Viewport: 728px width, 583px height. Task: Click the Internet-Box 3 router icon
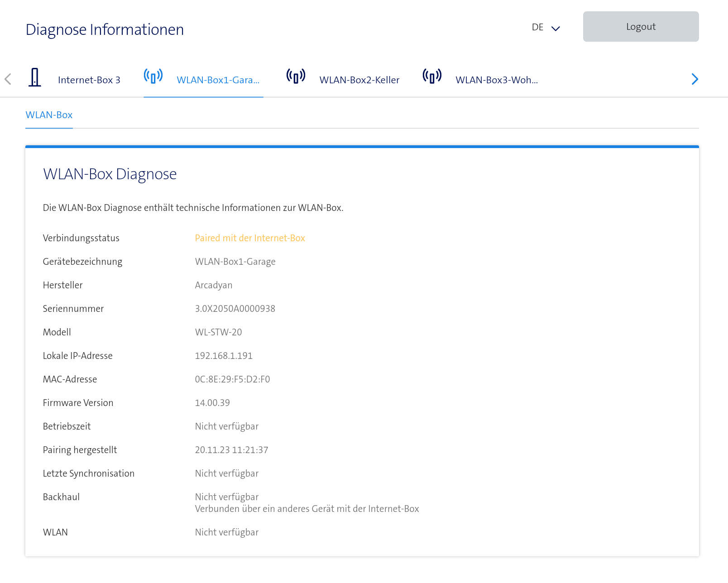pyautogui.click(x=35, y=77)
